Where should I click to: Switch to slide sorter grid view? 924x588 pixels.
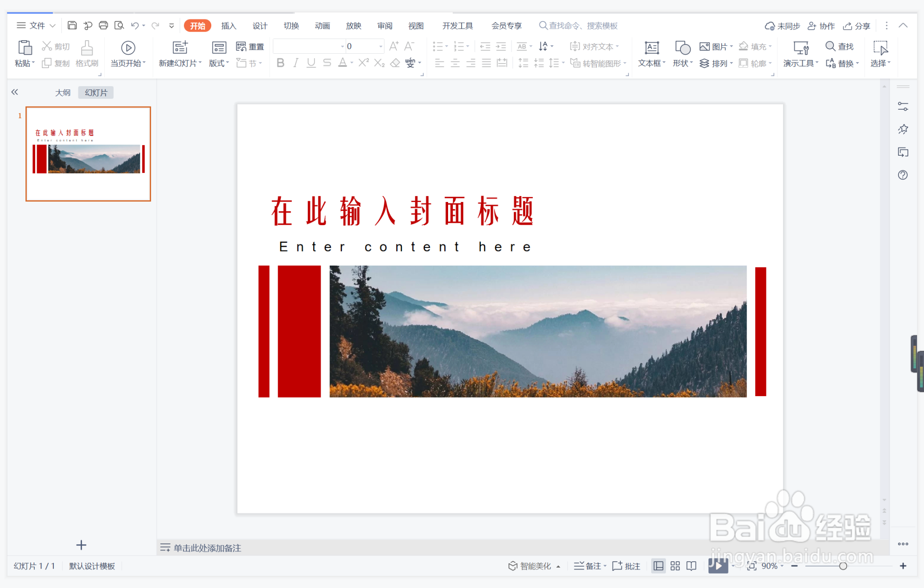675,566
